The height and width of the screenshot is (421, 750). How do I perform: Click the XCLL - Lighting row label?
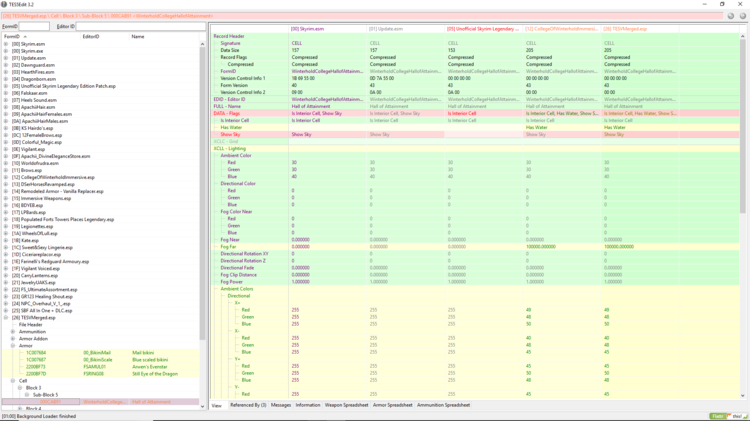point(229,149)
